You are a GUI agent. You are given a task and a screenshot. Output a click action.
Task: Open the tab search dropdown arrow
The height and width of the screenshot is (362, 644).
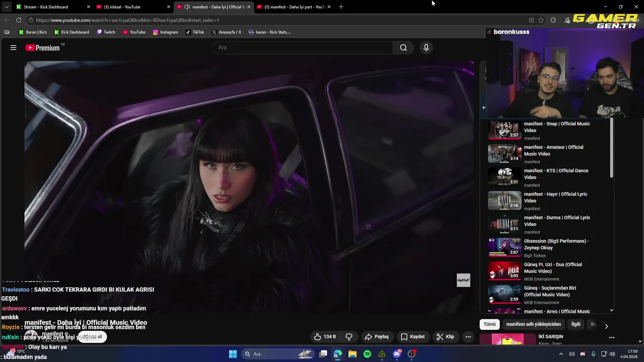click(x=6, y=7)
